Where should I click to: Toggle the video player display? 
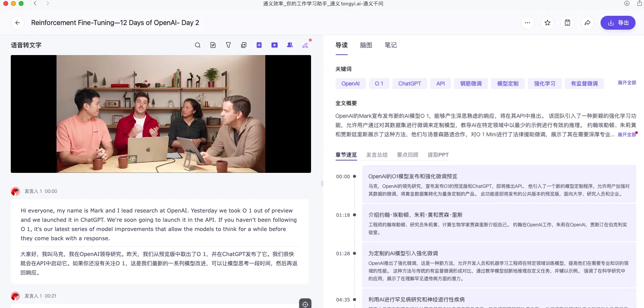point(275,45)
